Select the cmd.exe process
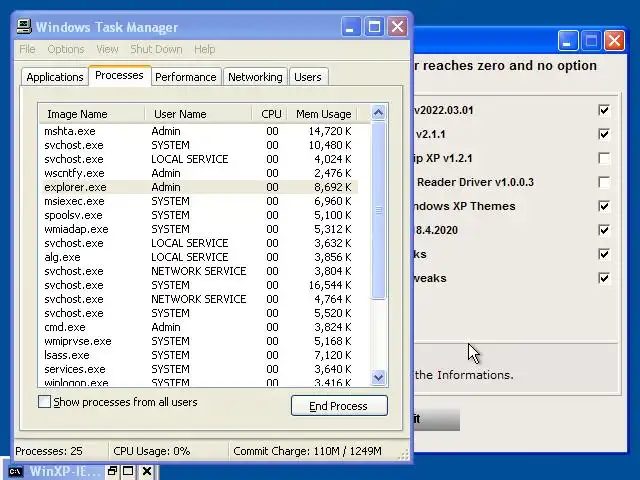The image size is (640, 480). click(x=200, y=327)
